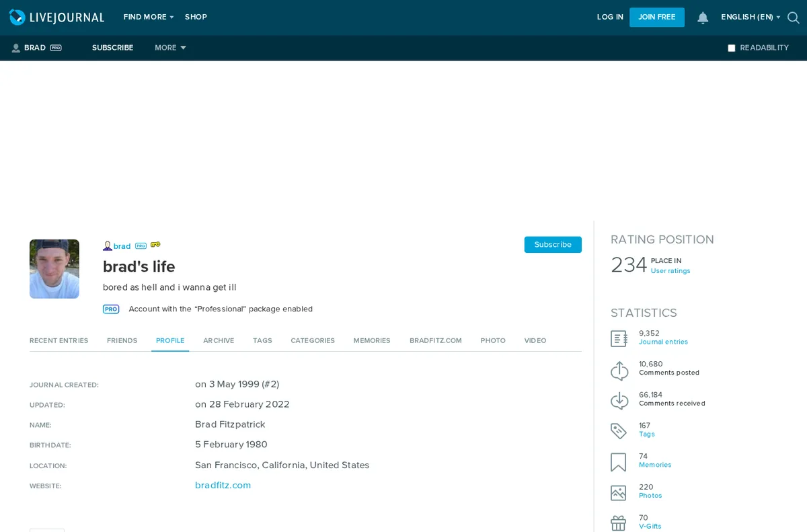
Task: Click the 66,184 comments received count
Action: [650, 395]
